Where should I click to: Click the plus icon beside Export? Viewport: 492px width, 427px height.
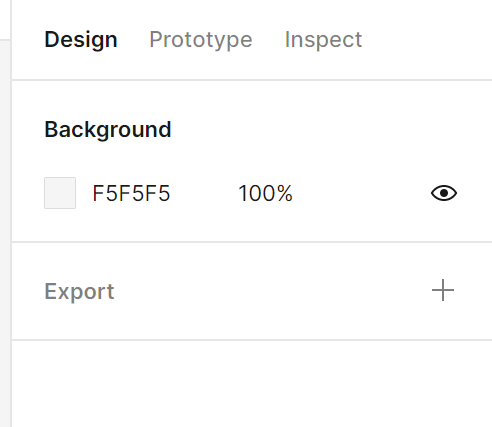pyautogui.click(x=443, y=290)
